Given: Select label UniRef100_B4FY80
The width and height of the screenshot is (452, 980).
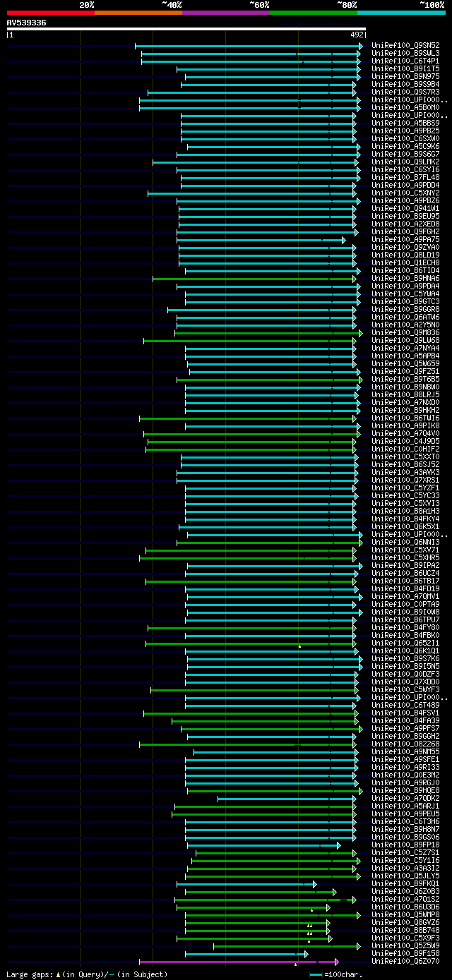Looking at the screenshot, I should tap(405, 627).
